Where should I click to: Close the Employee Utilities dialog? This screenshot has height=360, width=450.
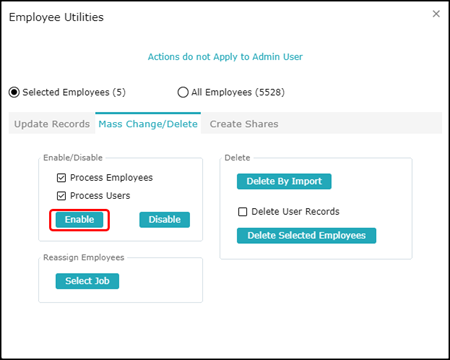coord(436,14)
